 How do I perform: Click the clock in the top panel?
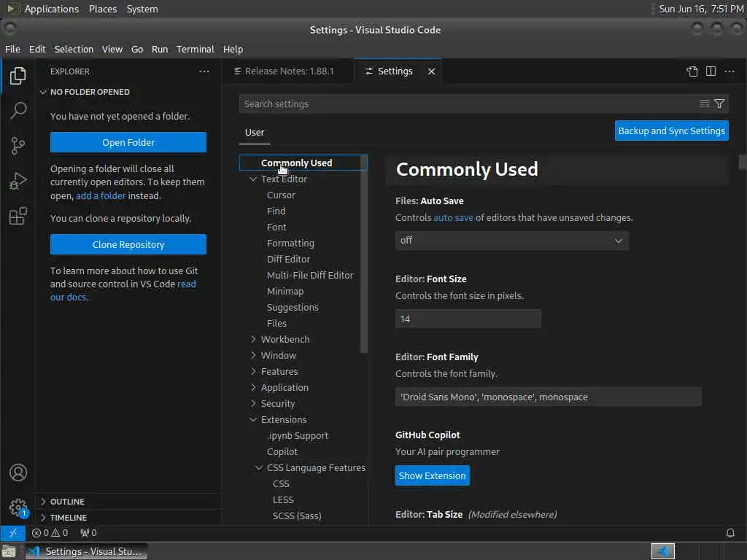pos(701,9)
